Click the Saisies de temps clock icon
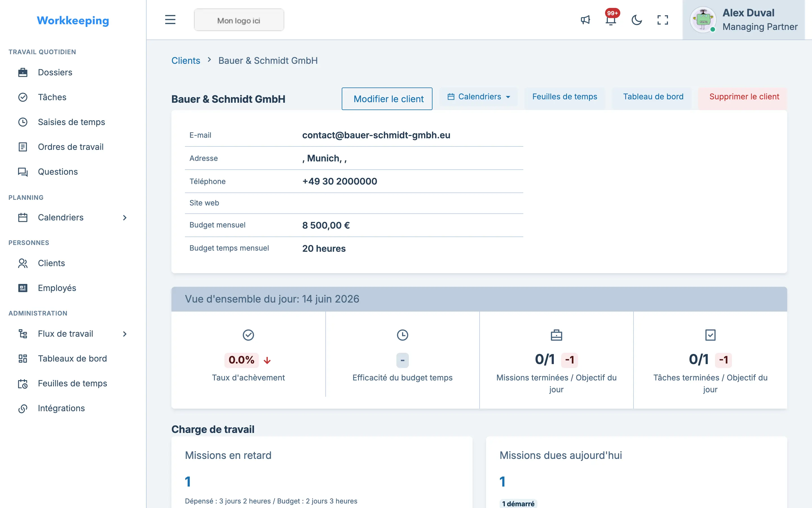Screen dimensions: 812x508 coord(23,122)
